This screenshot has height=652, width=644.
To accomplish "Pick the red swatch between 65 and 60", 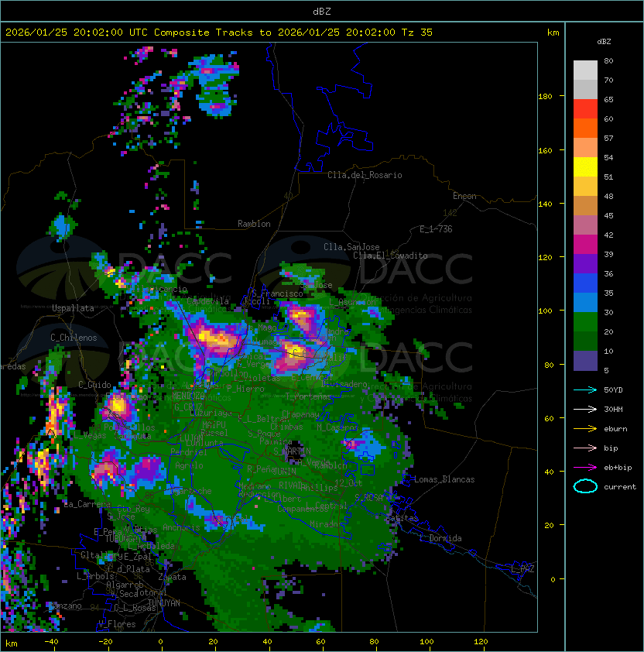I will tap(585, 109).
